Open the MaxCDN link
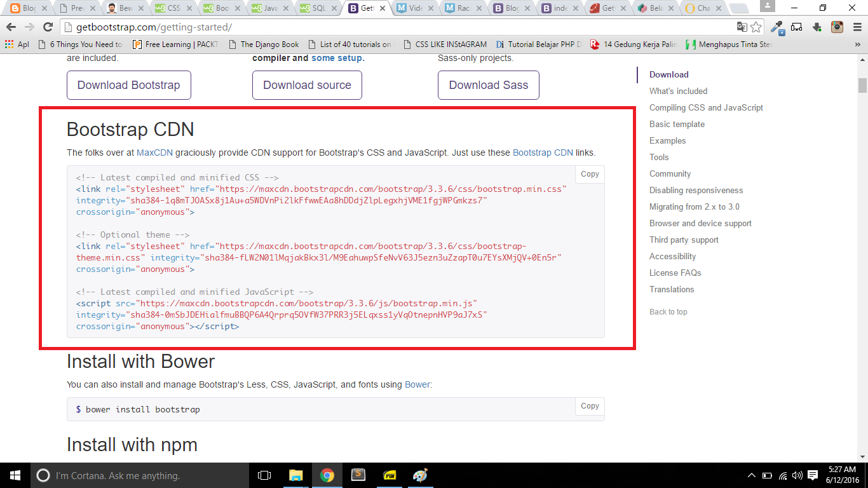 coord(154,152)
